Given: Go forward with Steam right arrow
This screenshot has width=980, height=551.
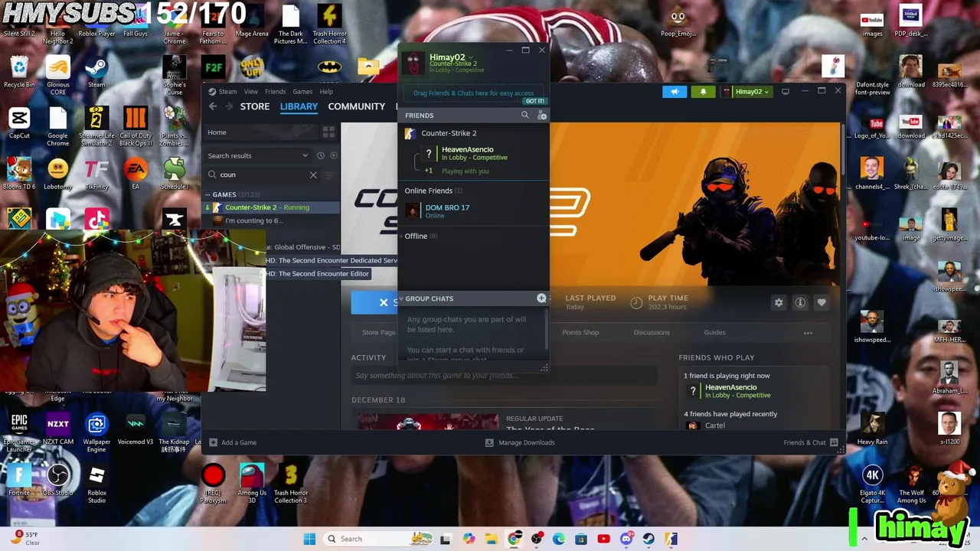Looking at the screenshot, I should click(x=228, y=106).
